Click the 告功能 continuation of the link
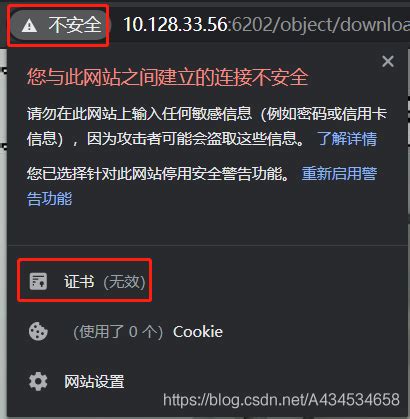Screen dimensions: 410x419 (x=49, y=199)
